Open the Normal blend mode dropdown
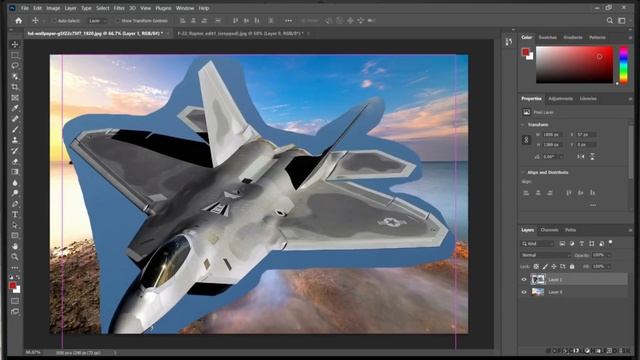This screenshot has width=640, height=360. pyautogui.click(x=546, y=255)
